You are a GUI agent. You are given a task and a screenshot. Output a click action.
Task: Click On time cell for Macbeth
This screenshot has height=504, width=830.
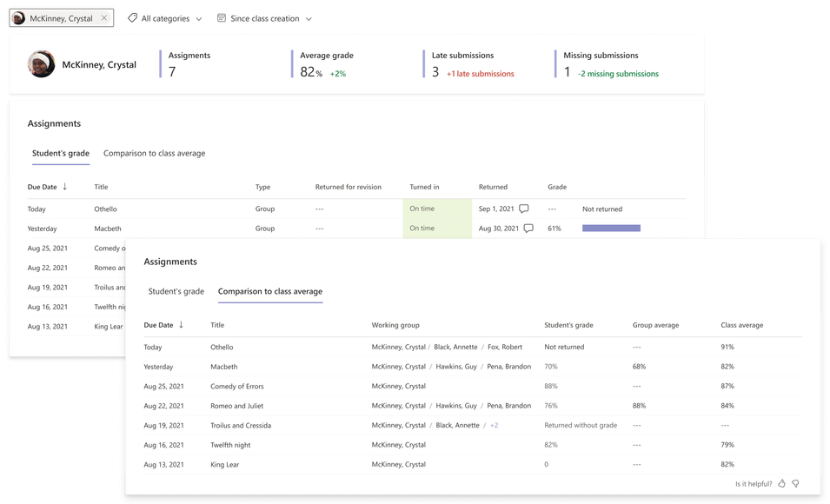[437, 229]
